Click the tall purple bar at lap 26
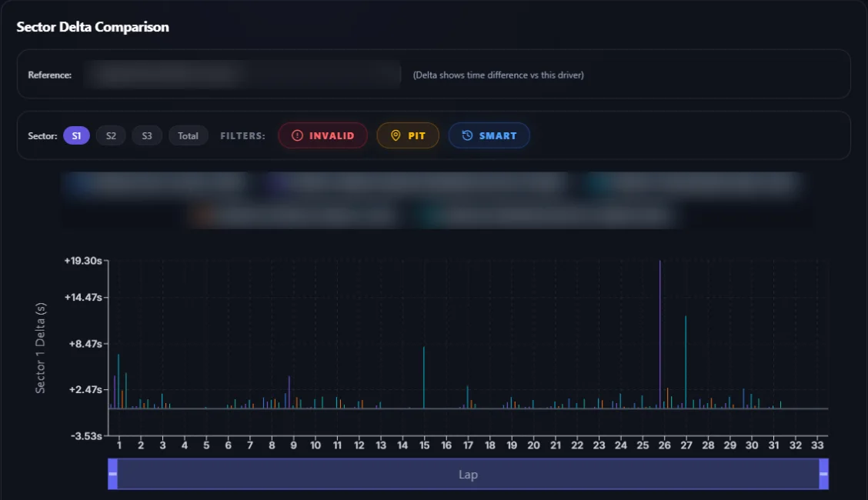Image resolution: width=868 pixels, height=500 pixels. click(660, 335)
